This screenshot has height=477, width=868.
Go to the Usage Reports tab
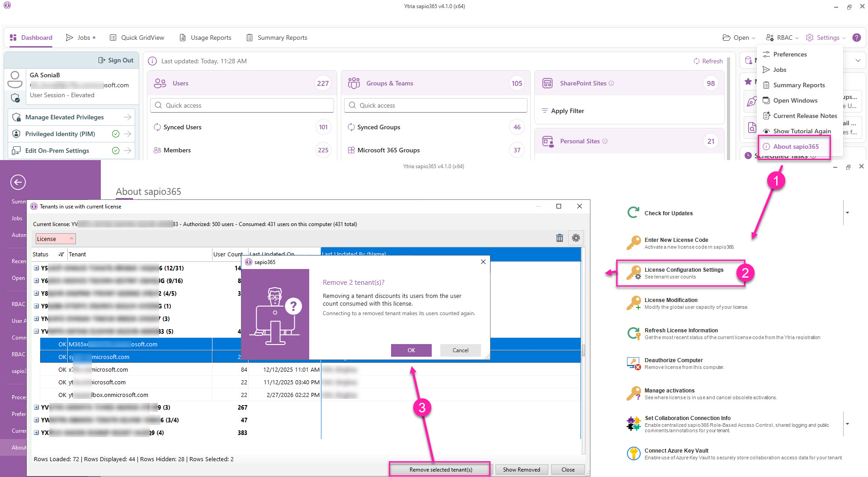[x=205, y=38]
